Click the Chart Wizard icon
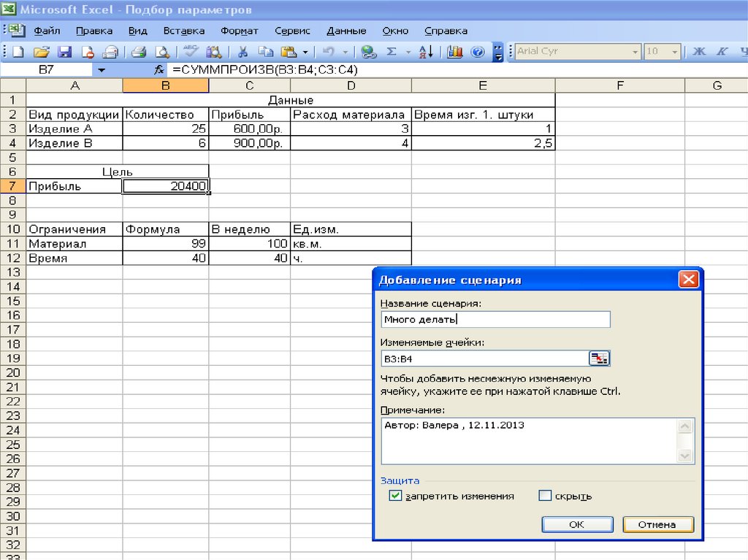The height and width of the screenshot is (560, 748). pos(455,52)
